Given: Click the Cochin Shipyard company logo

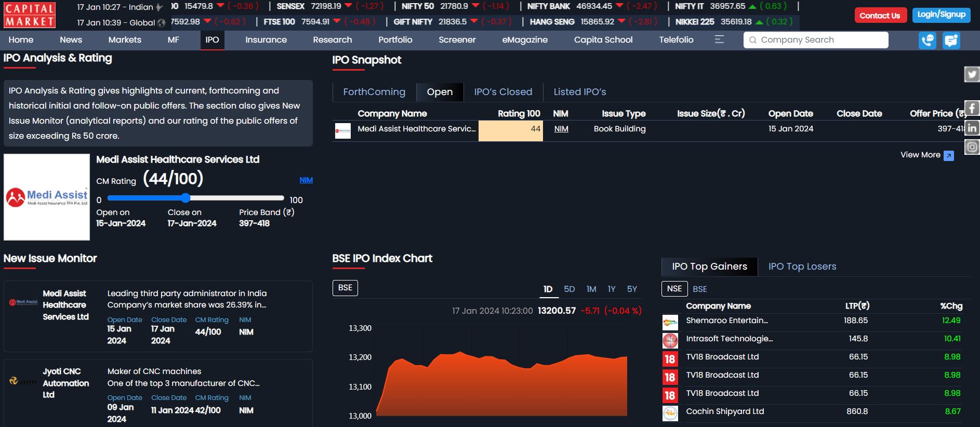Looking at the screenshot, I should tap(670, 413).
